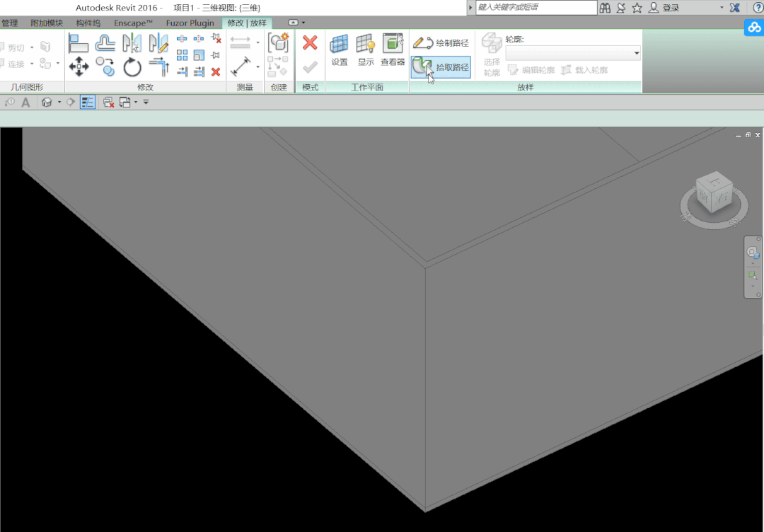This screenshot has width=764, height=532.
Task: Select the Move tool icon
Action: tap(79, 66)
